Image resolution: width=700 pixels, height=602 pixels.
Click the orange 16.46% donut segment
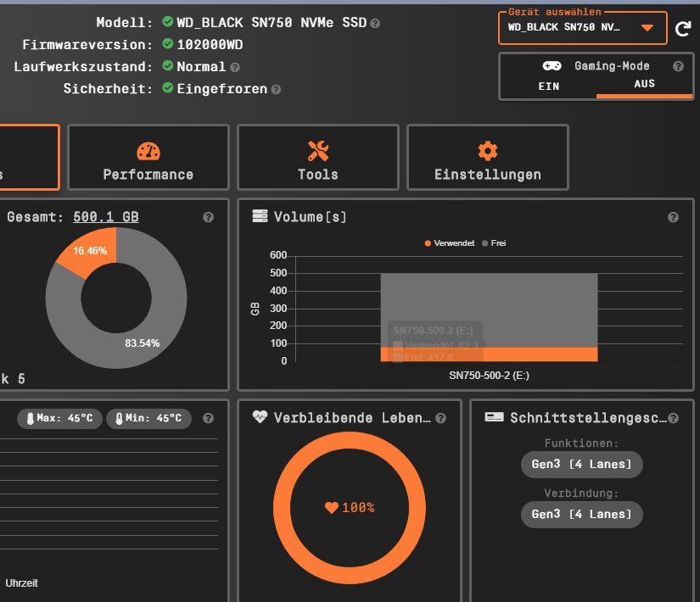tap(90, 251)
